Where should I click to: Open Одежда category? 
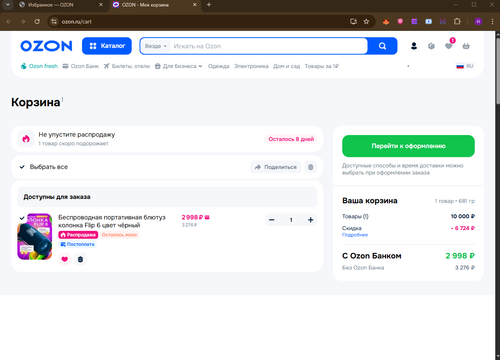219,66
